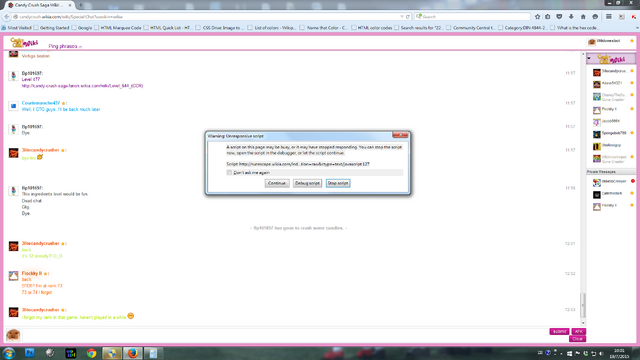Click the chat scrollbar thumb
Screen dimensions: 640x360
coord(583,305)
